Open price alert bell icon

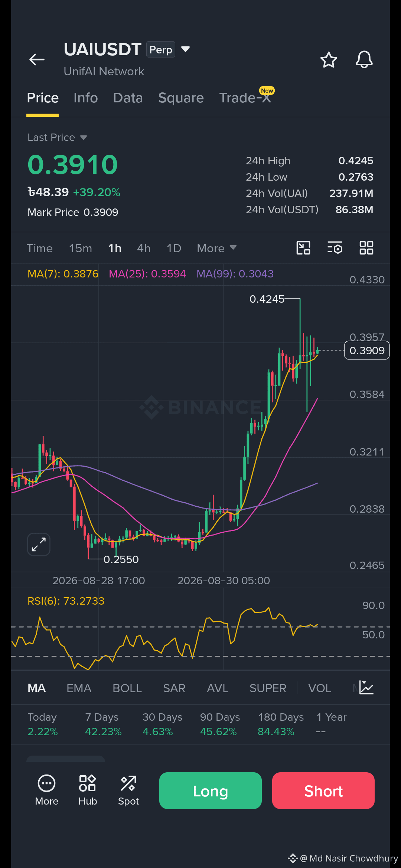pos(364,59)
